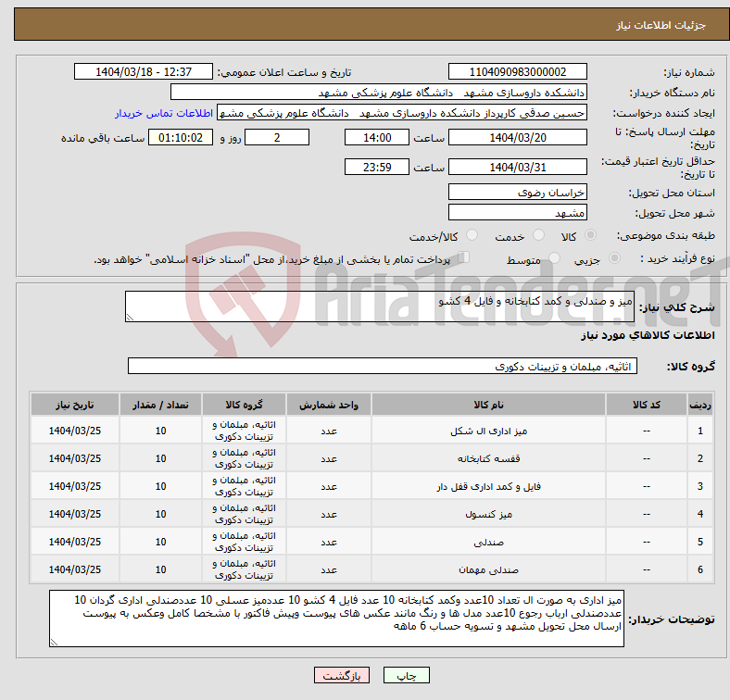Click the گروه کالا field اثاثیه، مبلمان
The width and height of the screenshot is (730, 700).
point(383,366)
